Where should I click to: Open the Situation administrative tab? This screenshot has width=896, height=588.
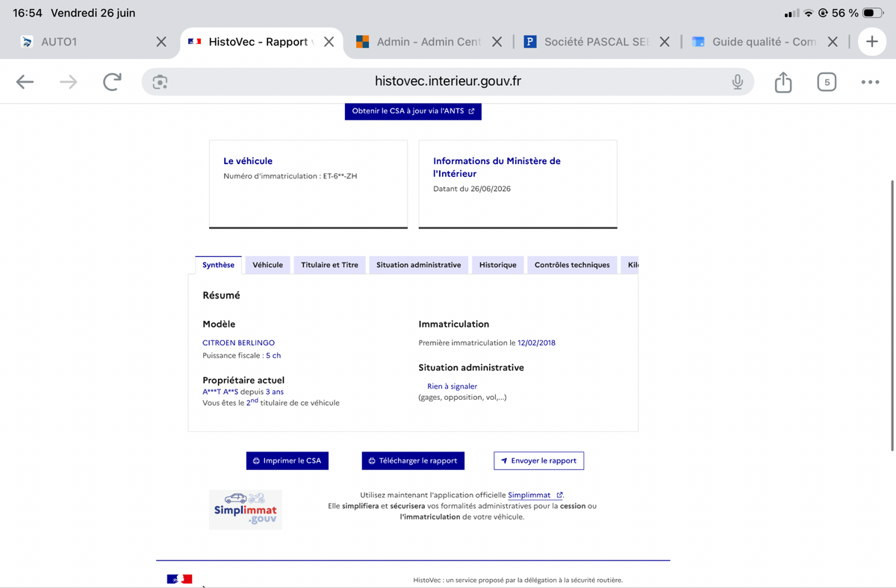pyautogui.click(x=418, y=265)
